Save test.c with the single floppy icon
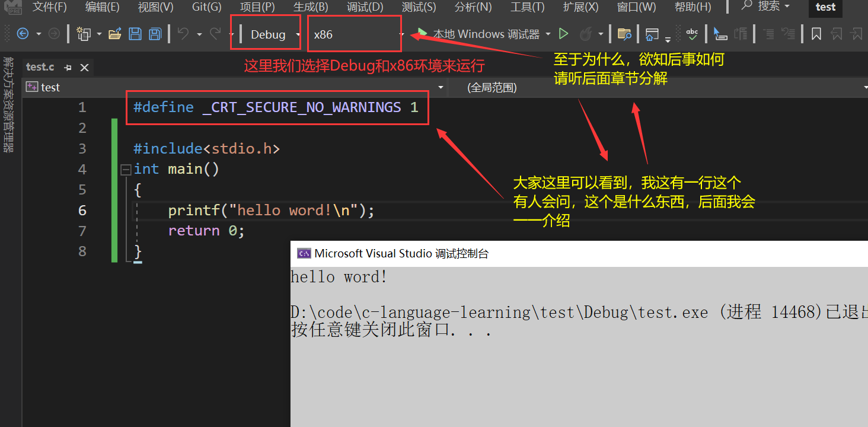 (135, 34)
